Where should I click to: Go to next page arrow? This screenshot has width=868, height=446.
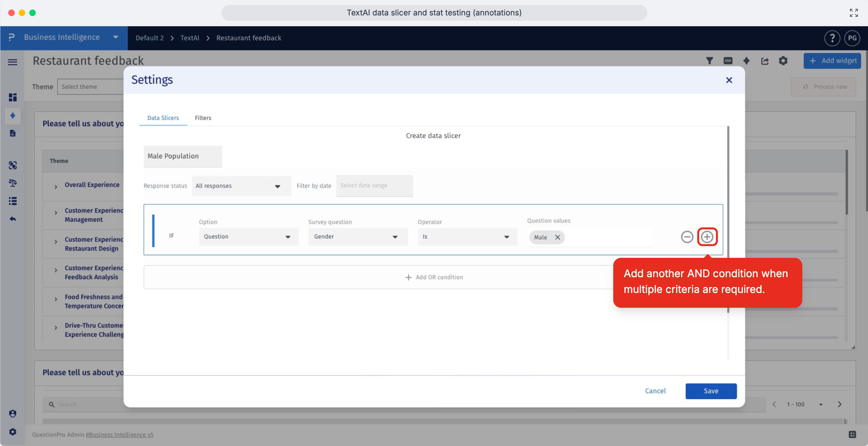tap(839, 404)
